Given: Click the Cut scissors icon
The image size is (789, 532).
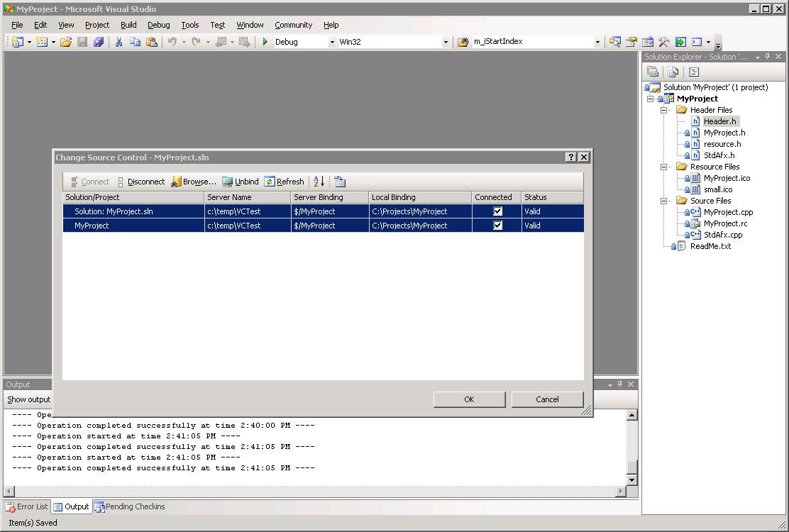Looking at the screenshot, I should point(118,42).
